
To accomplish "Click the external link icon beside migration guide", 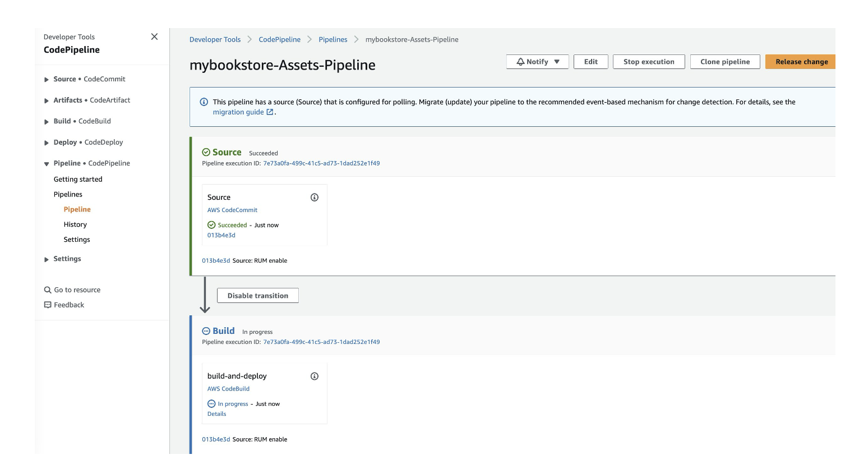I will pyautogui.click(x=270, y=112).
